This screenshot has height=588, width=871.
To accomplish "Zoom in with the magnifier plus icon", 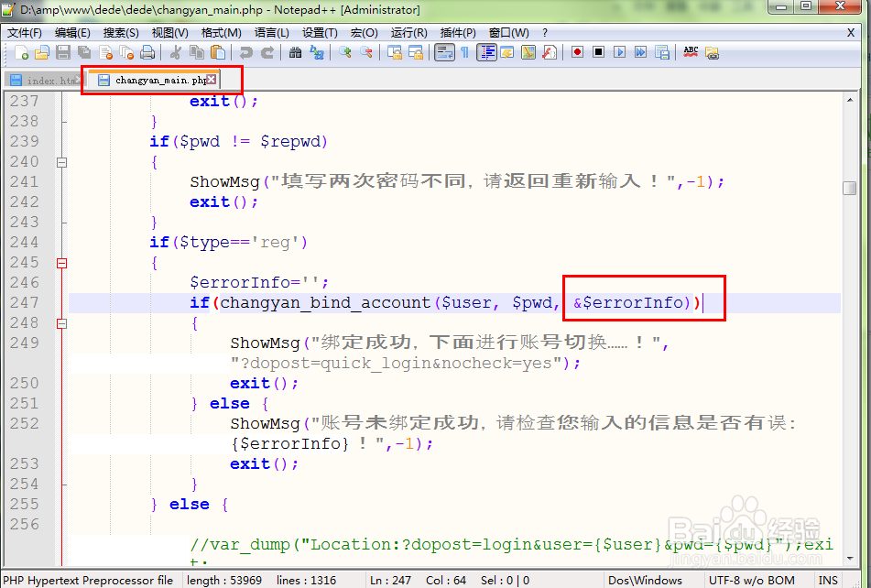I will tap(345, 53).
